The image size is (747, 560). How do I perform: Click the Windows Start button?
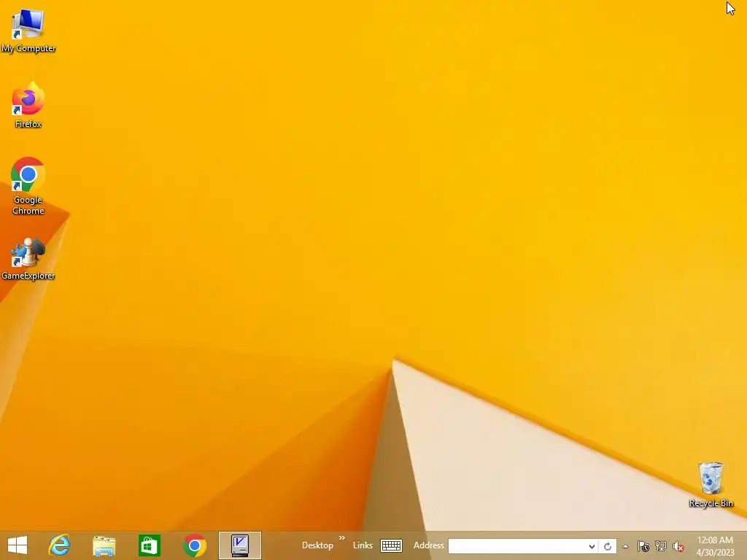click(x=18, y=545)
